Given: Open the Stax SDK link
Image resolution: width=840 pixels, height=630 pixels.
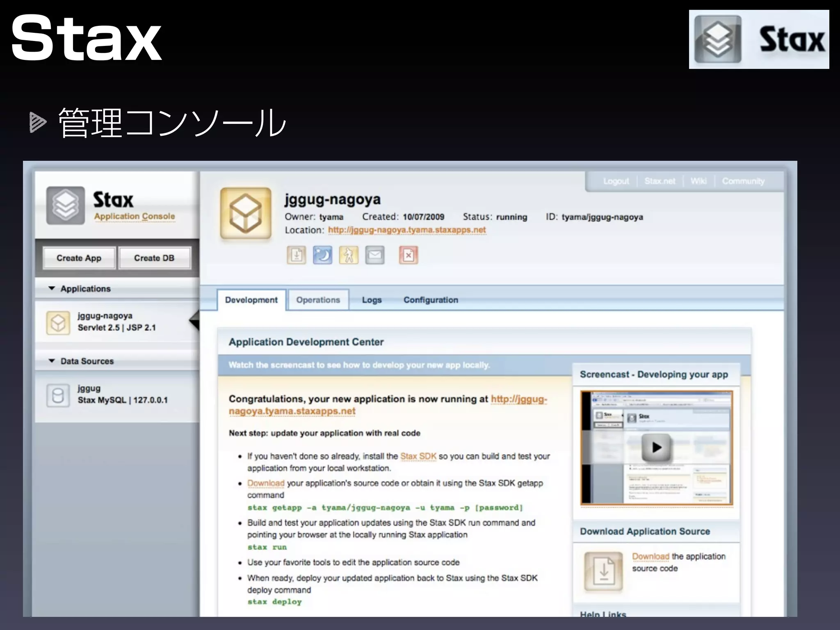Looking at the screenshot, I should pos(418,456).
